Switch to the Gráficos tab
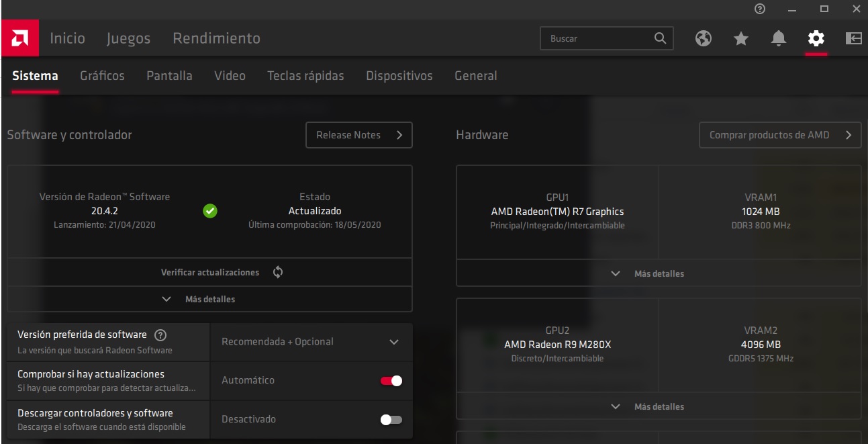The image size is (868, 444). [x=102, y=76]
